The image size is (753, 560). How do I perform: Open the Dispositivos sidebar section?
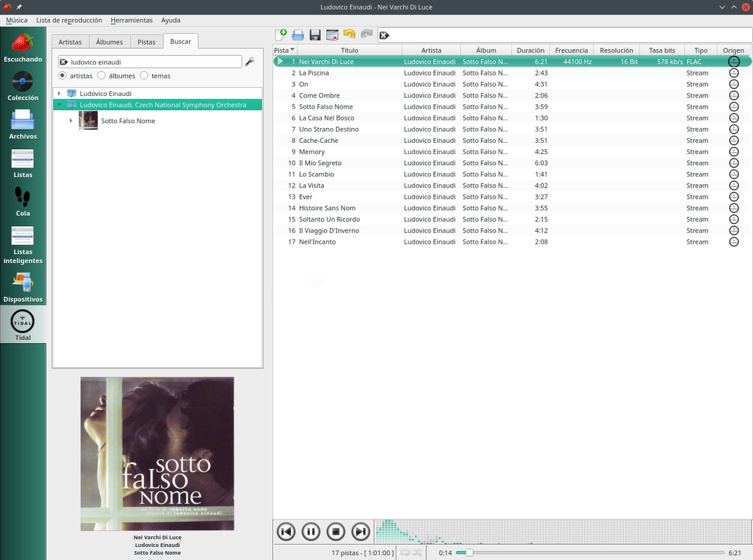pos(22,287)
